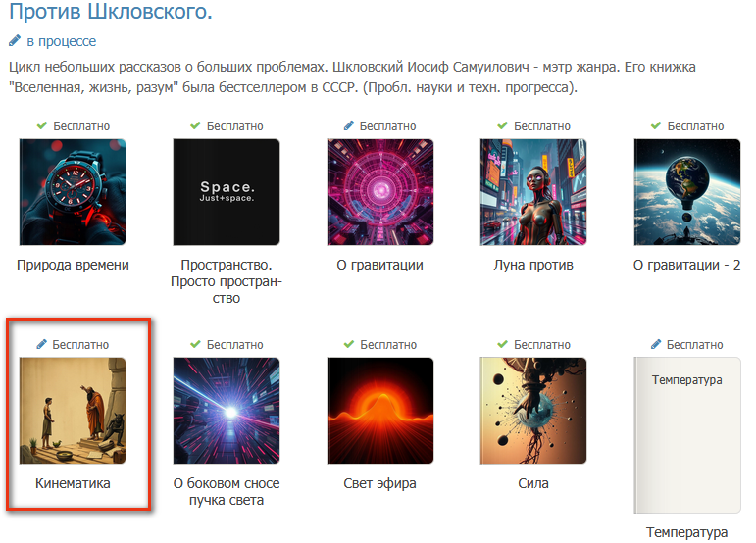The image size is (756, 543).
Task: Open the blank Температура book cover
Action: coord(687,435)
